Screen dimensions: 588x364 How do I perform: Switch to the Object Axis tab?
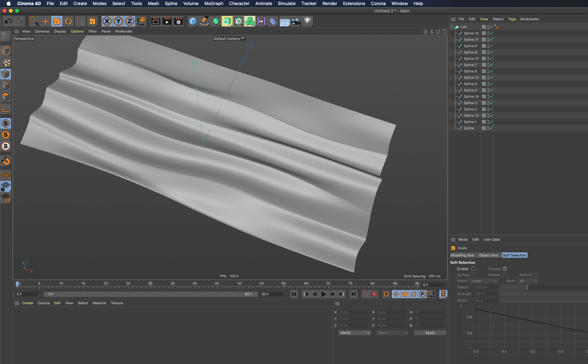489,256
